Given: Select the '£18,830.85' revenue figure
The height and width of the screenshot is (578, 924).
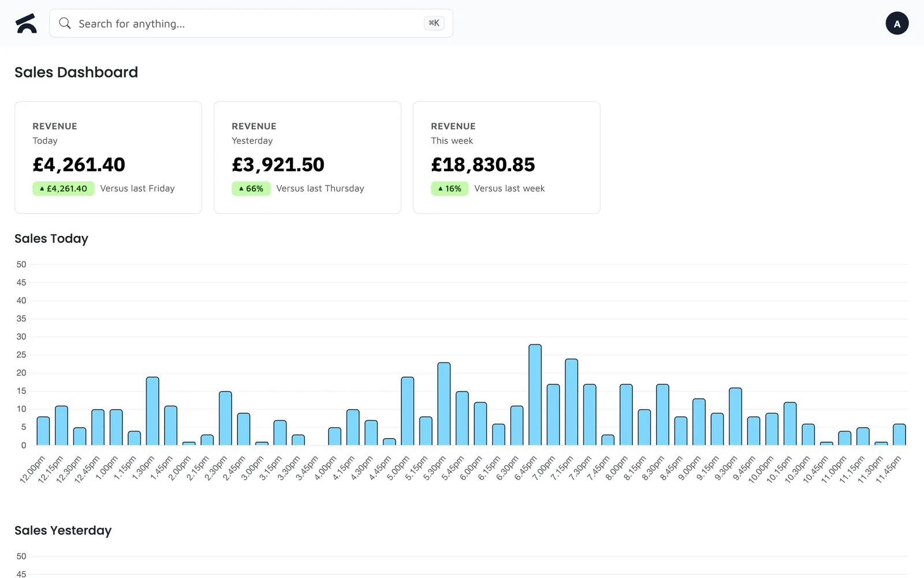Looking at the screenshot, I should coord(483,165).
